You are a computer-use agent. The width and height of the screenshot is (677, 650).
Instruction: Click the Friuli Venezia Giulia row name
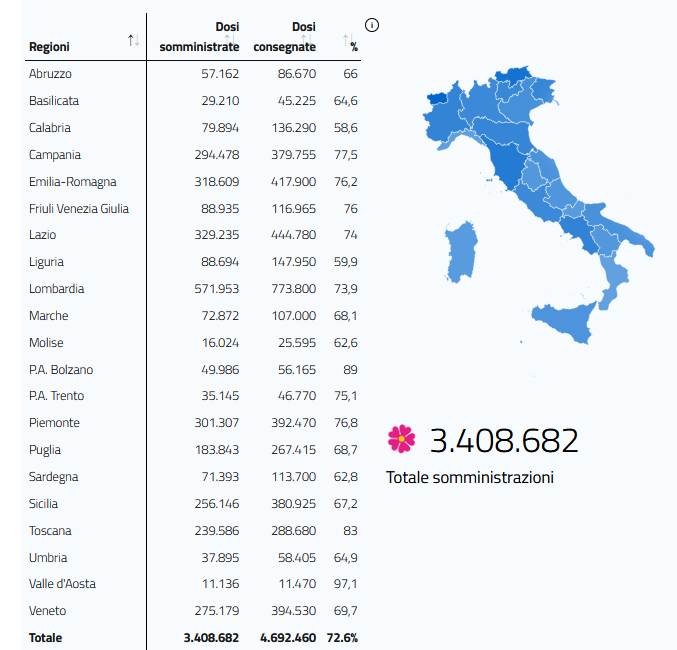[79, 208]
